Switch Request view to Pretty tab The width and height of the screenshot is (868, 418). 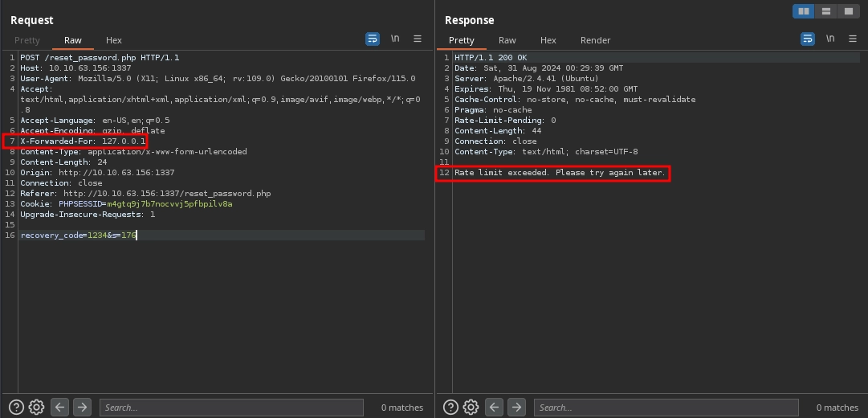point(26,40)
